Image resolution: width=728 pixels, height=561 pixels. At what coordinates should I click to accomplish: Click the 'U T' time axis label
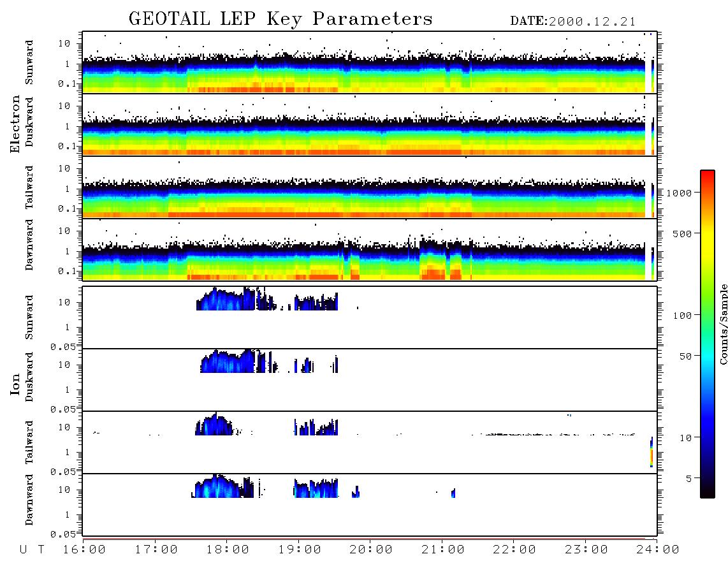[33, 550]
